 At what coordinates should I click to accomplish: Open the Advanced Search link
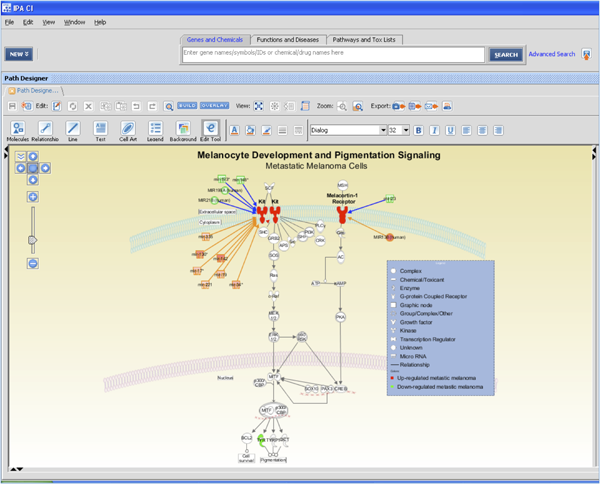pyautogui.click(x=552, y=54)
